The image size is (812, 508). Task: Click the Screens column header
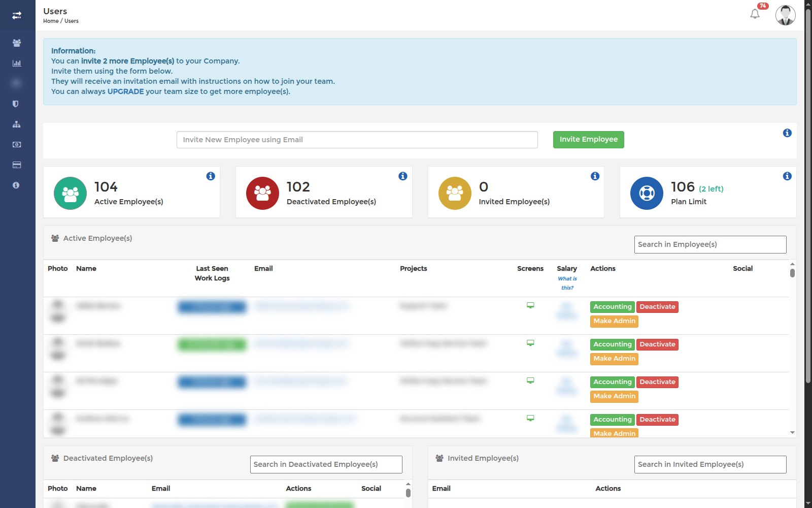(x=530, y=269)
